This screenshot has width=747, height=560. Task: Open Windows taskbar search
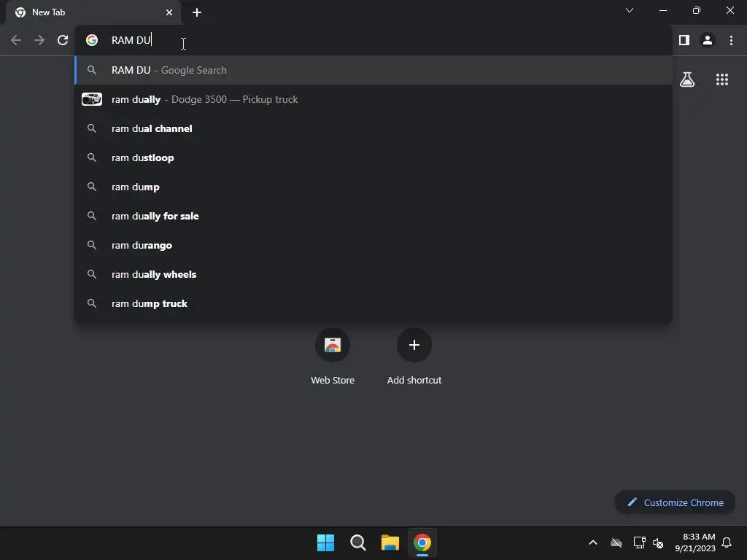pos(357,542)
